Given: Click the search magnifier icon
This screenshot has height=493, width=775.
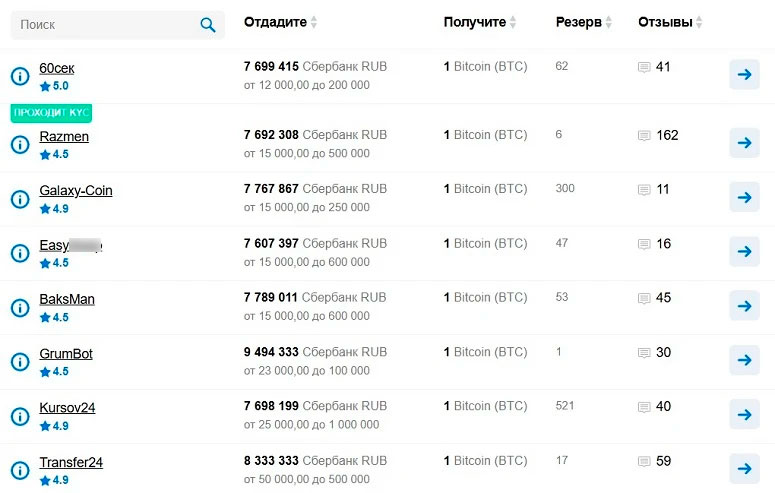Looking at the screenshot, I should click(x=208, y=25).
